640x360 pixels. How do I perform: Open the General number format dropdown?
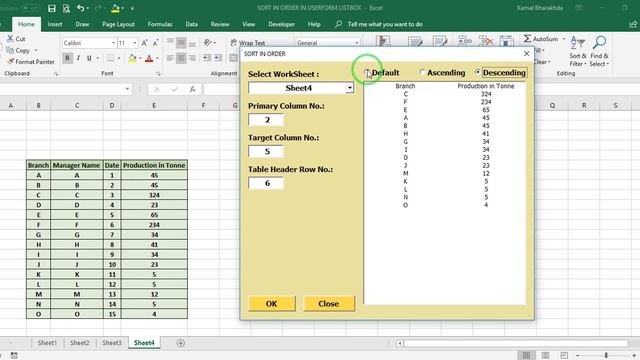tap(357, 43)
